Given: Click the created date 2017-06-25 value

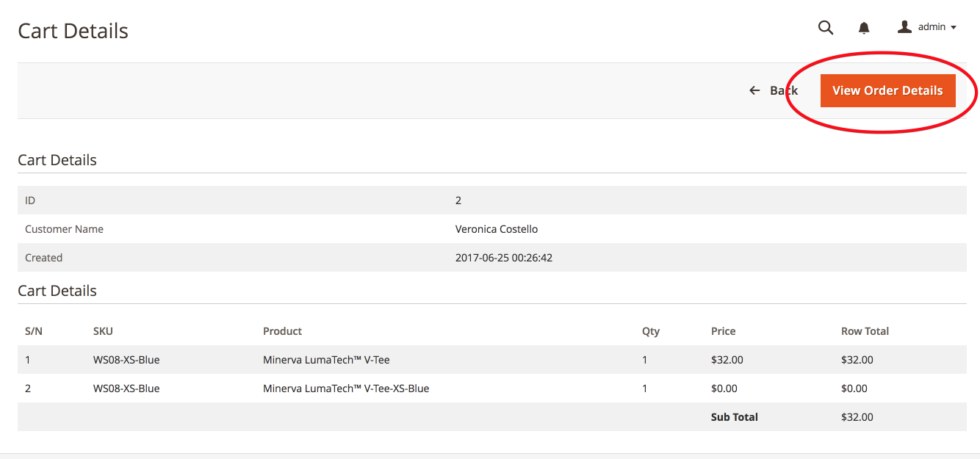Looking at the screenshot, I should click(504, 258).
